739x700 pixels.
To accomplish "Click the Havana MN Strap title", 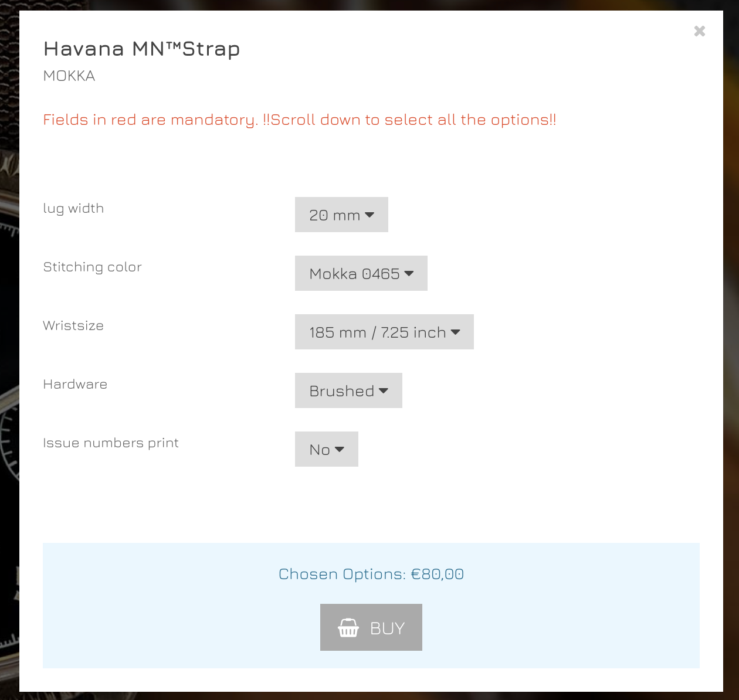I will (x=142, y=49).
